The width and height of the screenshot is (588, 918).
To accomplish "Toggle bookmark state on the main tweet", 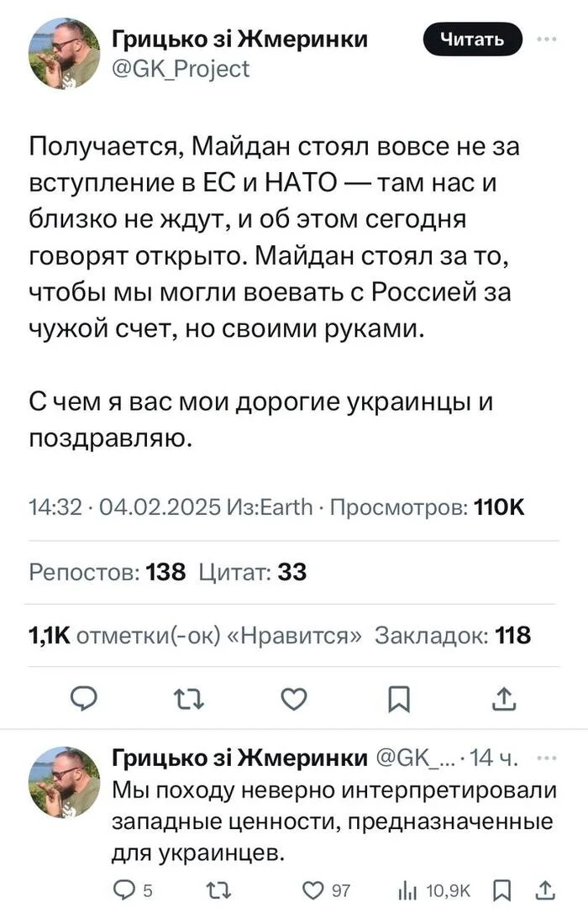I will point(401,698).
